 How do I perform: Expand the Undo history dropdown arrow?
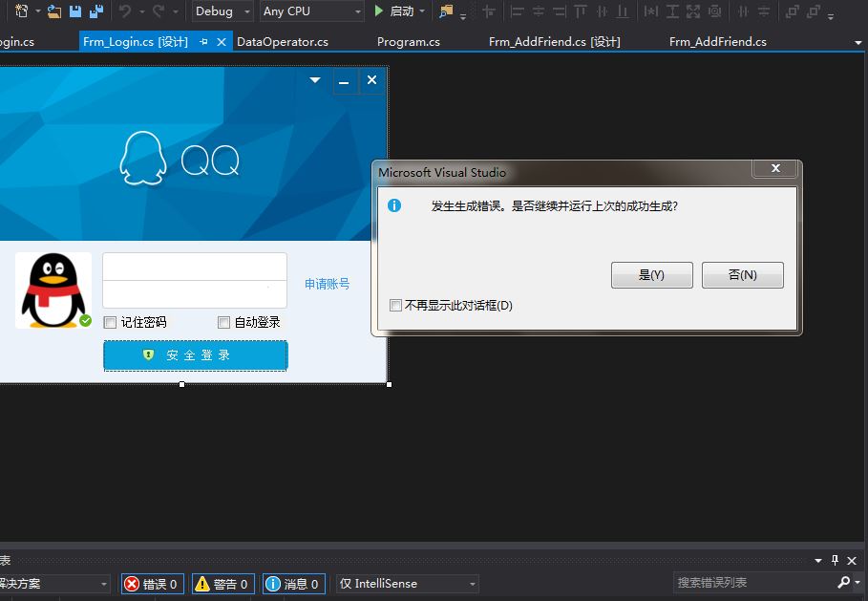pyautogui.click(x=141, y=11)
